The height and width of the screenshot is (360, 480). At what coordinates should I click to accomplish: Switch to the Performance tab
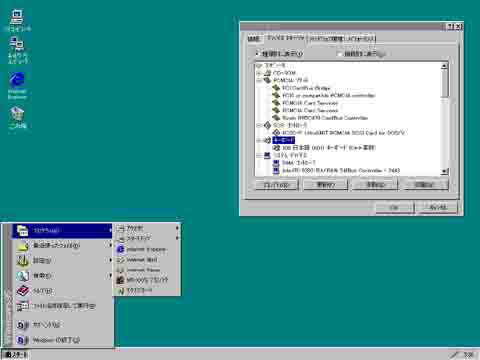point(359,38)
